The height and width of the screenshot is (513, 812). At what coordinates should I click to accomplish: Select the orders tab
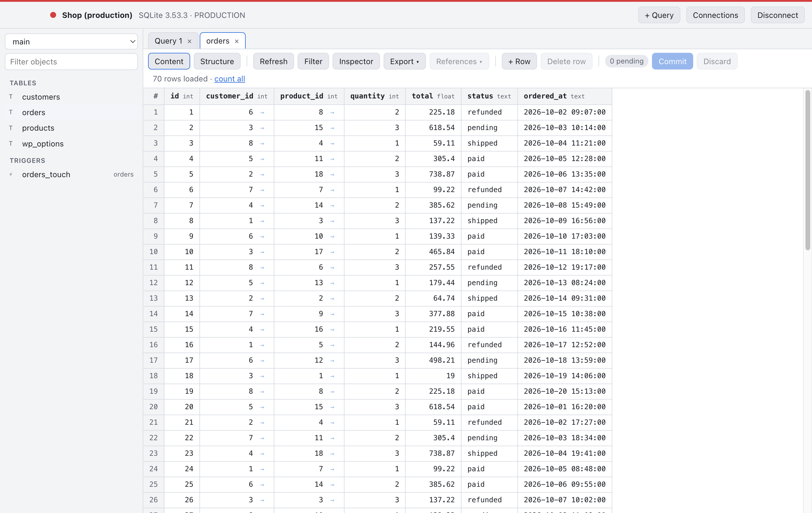click(218, 41)
